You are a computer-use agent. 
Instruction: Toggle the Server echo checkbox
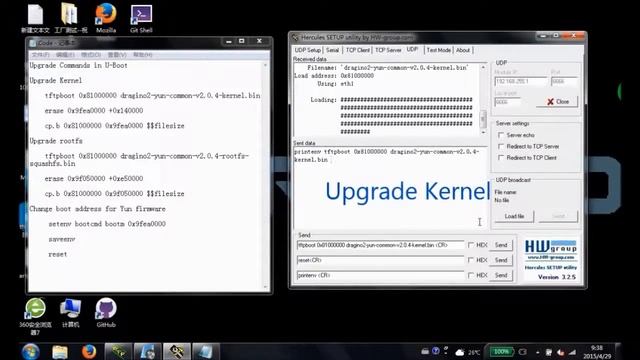tap(501, 135)
